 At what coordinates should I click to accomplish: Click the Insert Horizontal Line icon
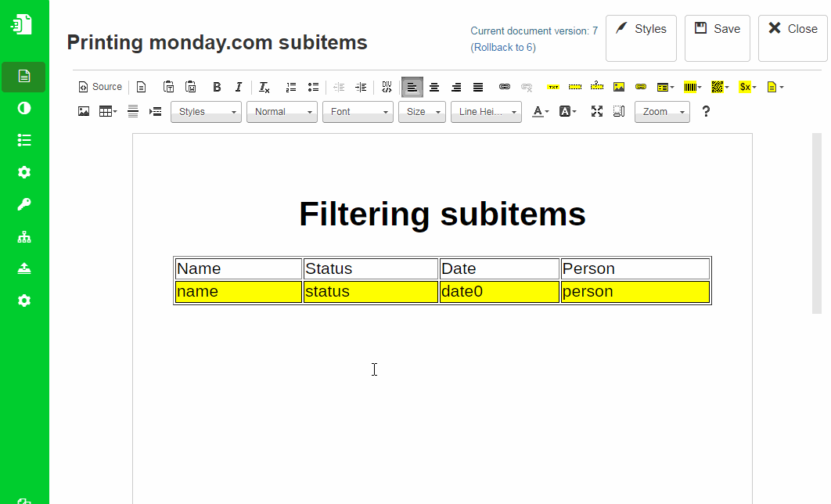pyautogui.click(x=133, y=111)
